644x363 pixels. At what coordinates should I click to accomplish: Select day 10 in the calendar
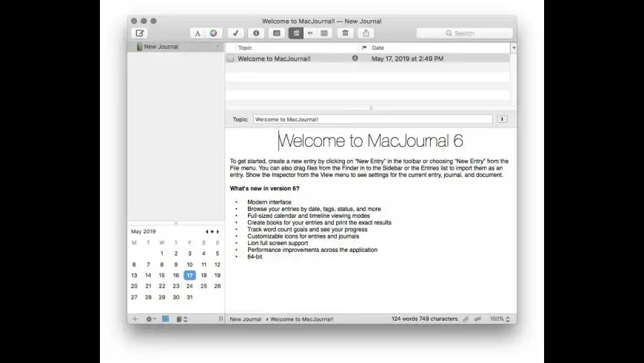tap(189, 264)
